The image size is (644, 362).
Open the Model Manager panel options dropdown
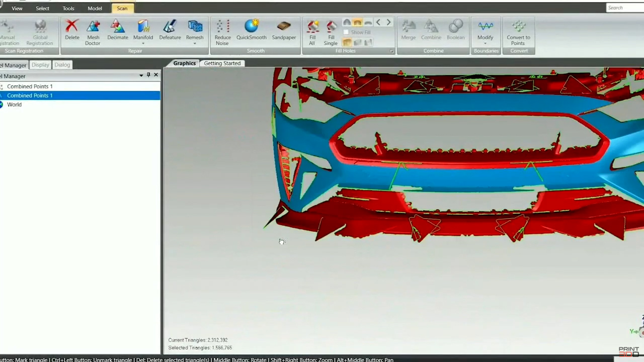coord(141,75)
